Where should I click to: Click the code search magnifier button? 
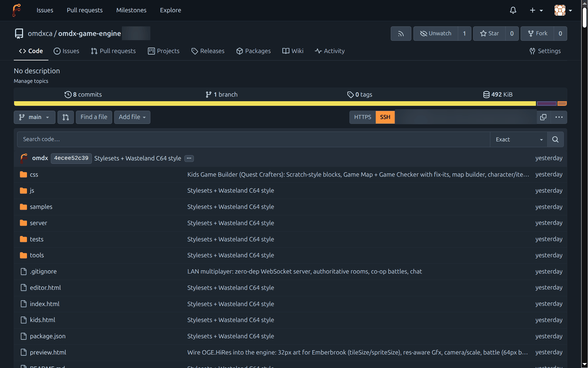(555, 139)
